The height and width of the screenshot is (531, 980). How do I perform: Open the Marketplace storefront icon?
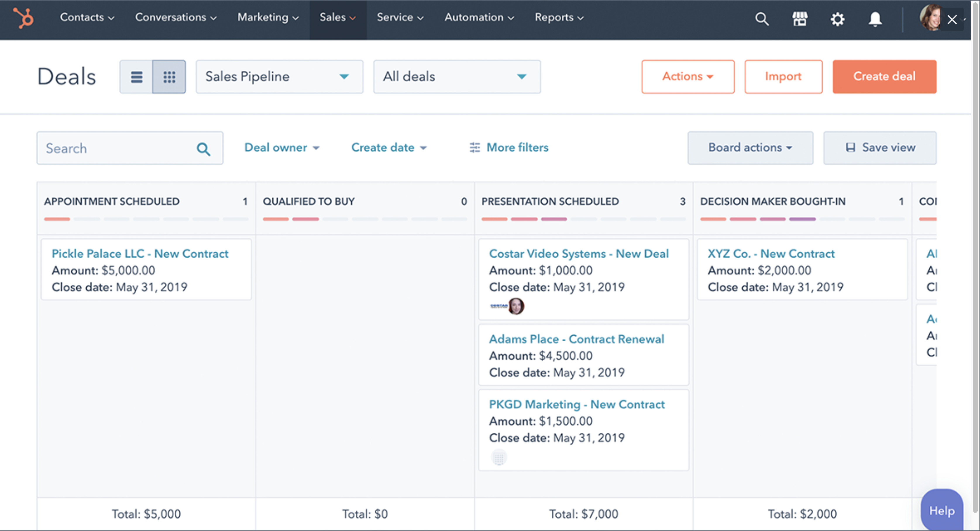[800, 19]
